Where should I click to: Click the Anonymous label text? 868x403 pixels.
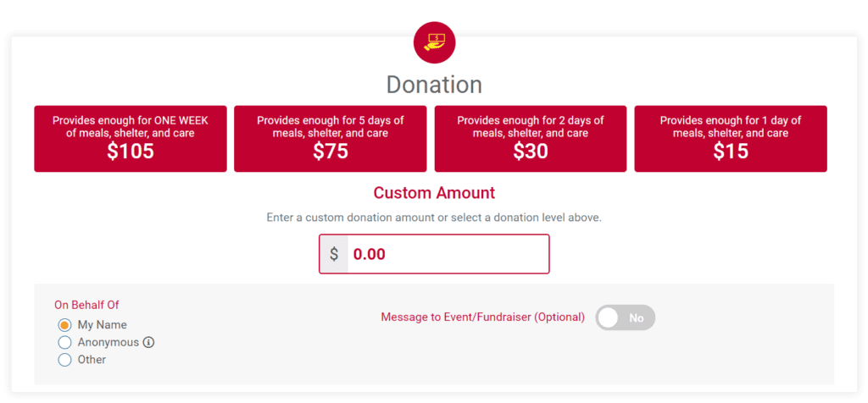pos(108,343)
